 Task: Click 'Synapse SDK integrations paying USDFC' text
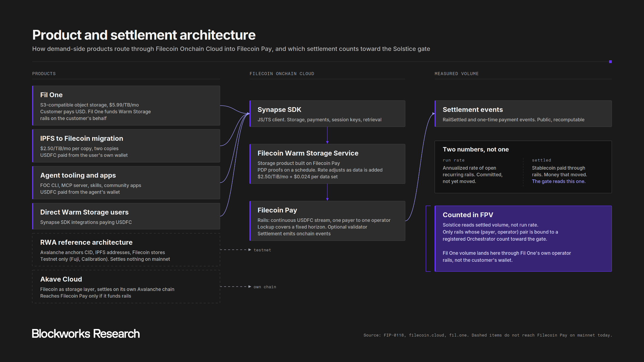point(86,222)
